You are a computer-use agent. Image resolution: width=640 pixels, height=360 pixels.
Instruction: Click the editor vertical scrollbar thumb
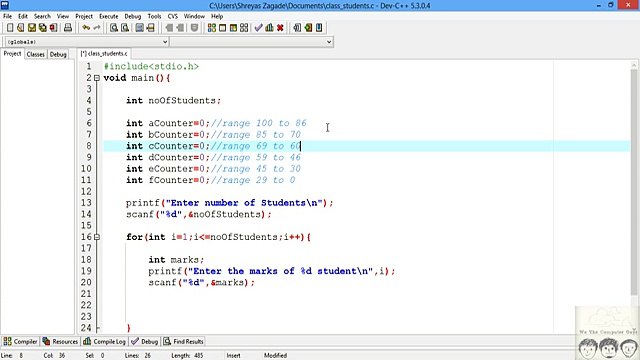point(634,182)
